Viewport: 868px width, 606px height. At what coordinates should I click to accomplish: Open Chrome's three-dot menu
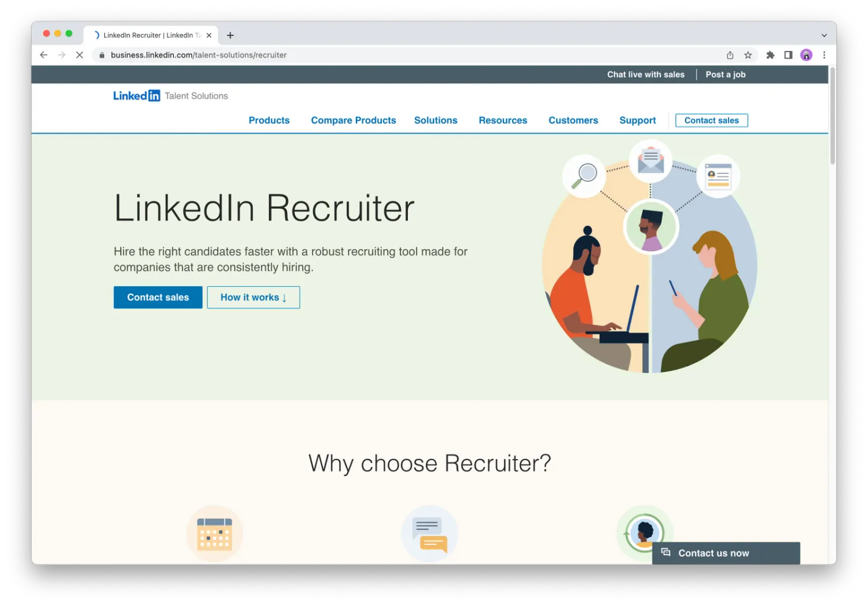(x=824, y=55)
